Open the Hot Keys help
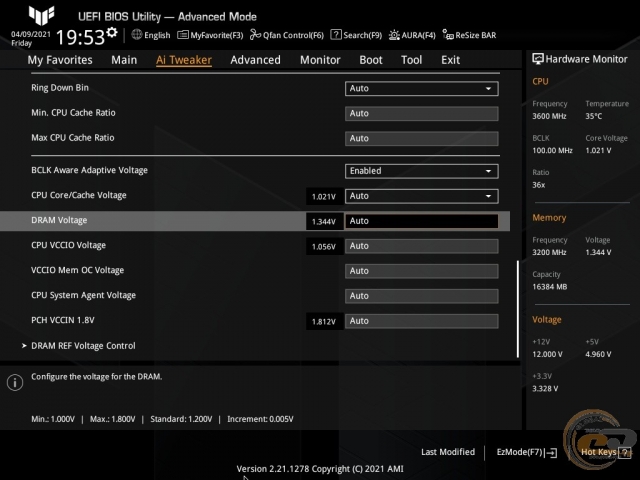Screen dimensions: 640x480 [x=606, y=452]
